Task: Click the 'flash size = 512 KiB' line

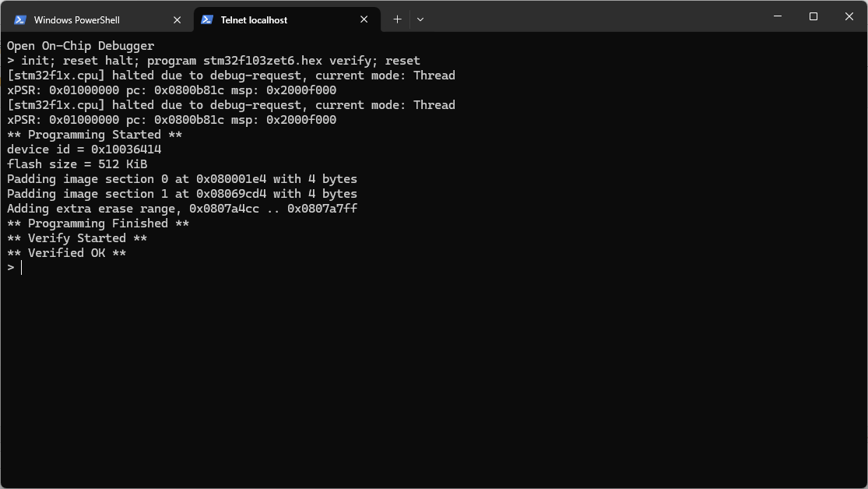Action: tap(77, 164)
